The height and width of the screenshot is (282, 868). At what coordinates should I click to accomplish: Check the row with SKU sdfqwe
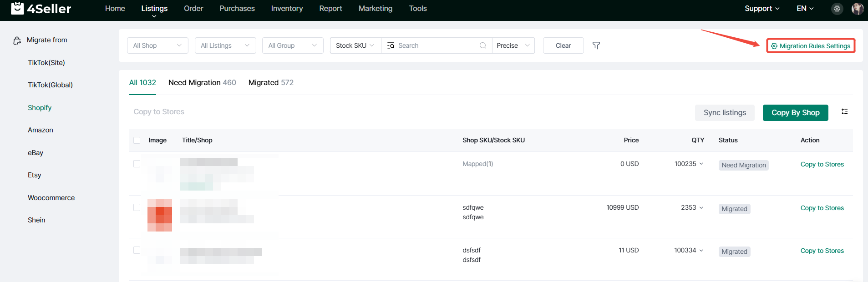click(x=137, y=207)
